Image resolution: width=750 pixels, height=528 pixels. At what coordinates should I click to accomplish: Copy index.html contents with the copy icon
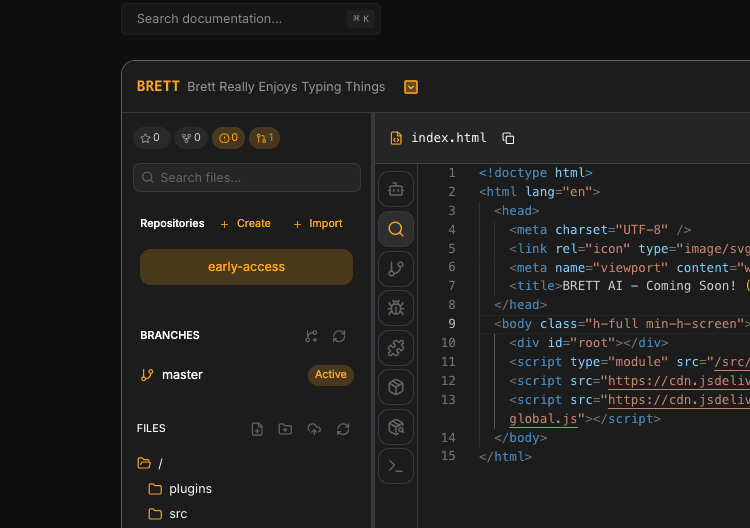point(508,138)
